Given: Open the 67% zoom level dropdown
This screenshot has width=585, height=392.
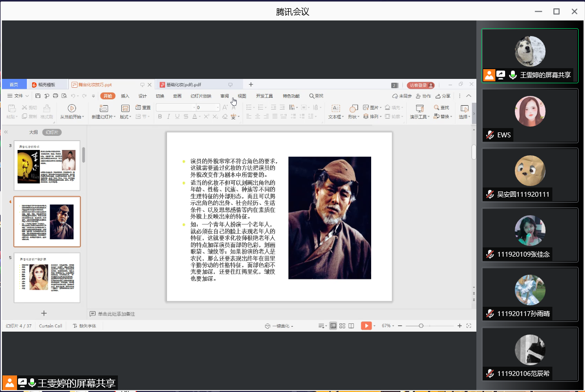Looking at the screenshot, I should (387, 326).
